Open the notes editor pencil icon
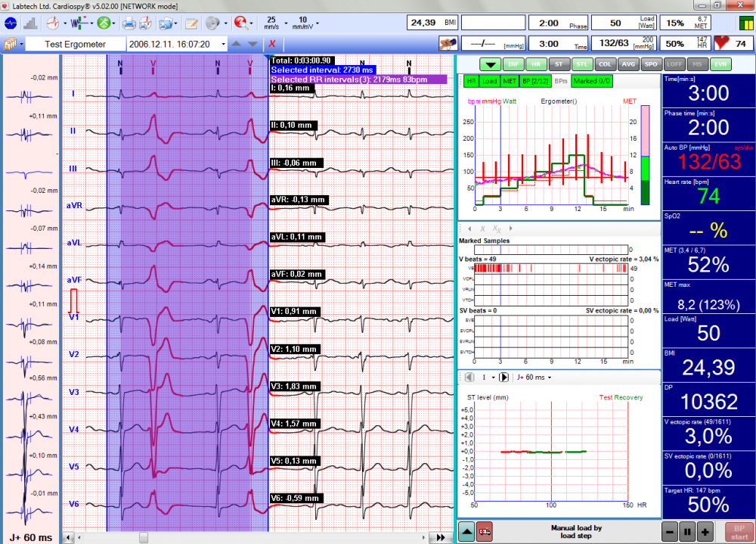Image resolution: width=756 pixels, height=544 pixels. 192,23
